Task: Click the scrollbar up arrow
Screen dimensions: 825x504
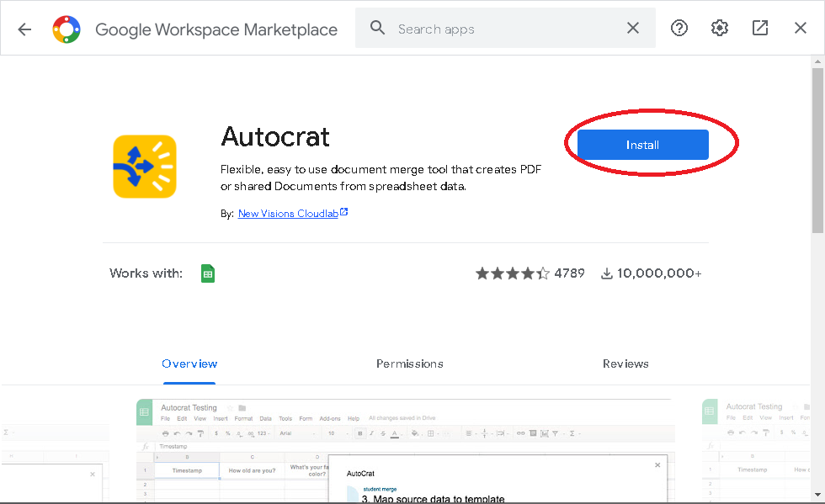Action: [x=817, y=61]
